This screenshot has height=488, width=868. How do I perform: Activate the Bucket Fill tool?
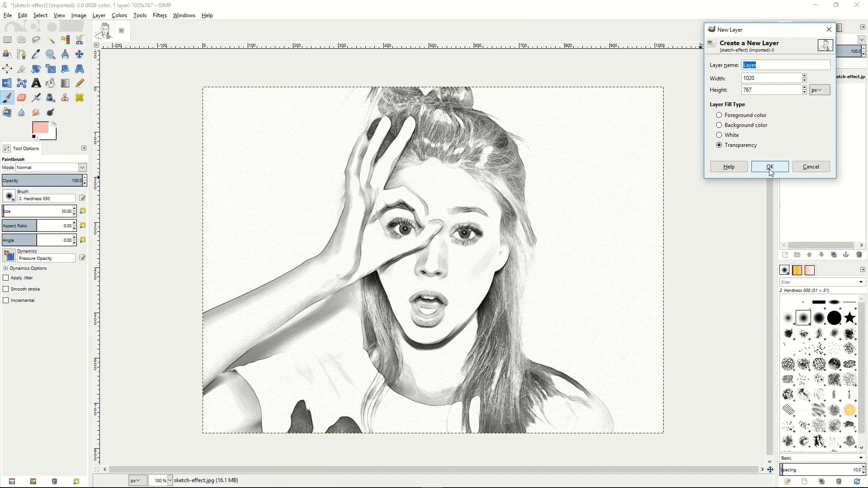point(50,83)
